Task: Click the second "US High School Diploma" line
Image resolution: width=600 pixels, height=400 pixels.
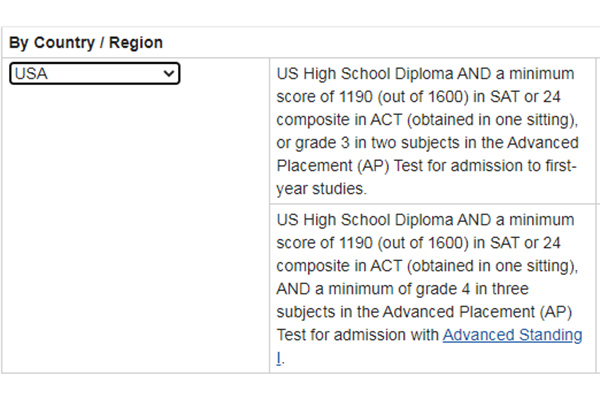Action: point(425,220)
